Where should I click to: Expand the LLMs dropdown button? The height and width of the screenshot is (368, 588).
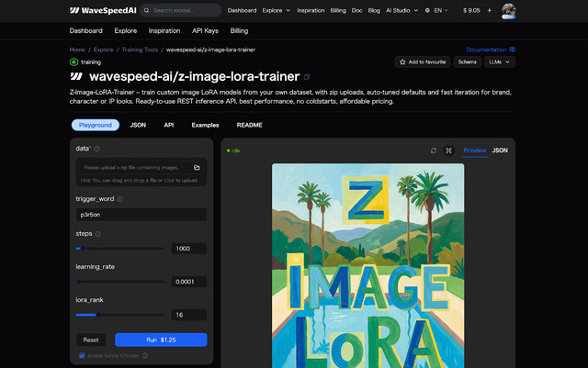coord(499,61)
